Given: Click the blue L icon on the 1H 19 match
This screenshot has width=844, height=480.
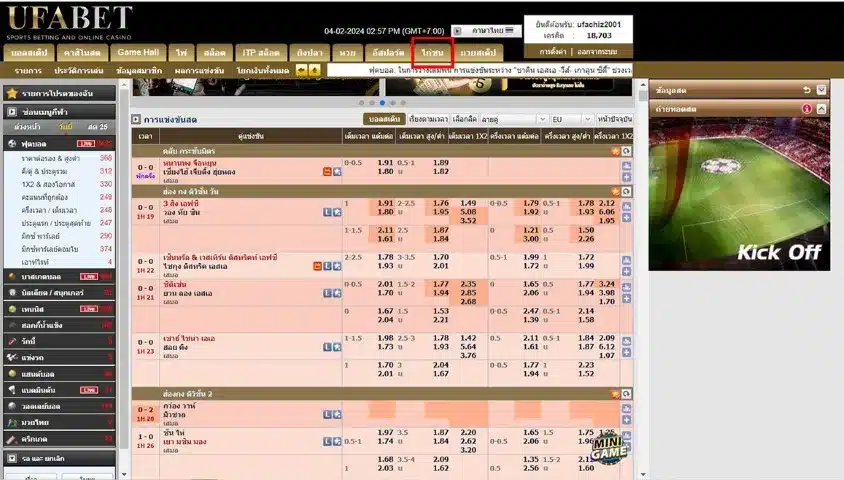Looking at the screenshot, I should coord(327,212).
